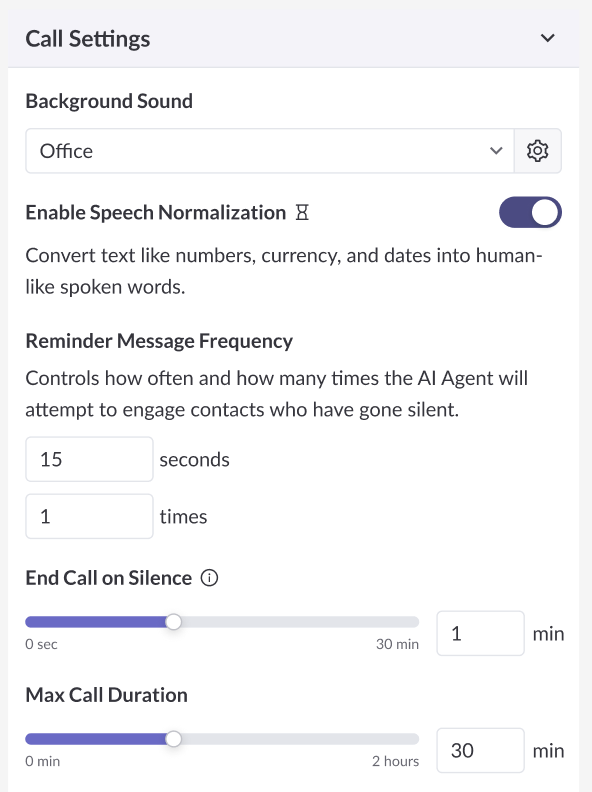Click the End Call on Silence slider handle
This screenshot has width=592, height=792.
pyautogui.click(x=173, y=622)
